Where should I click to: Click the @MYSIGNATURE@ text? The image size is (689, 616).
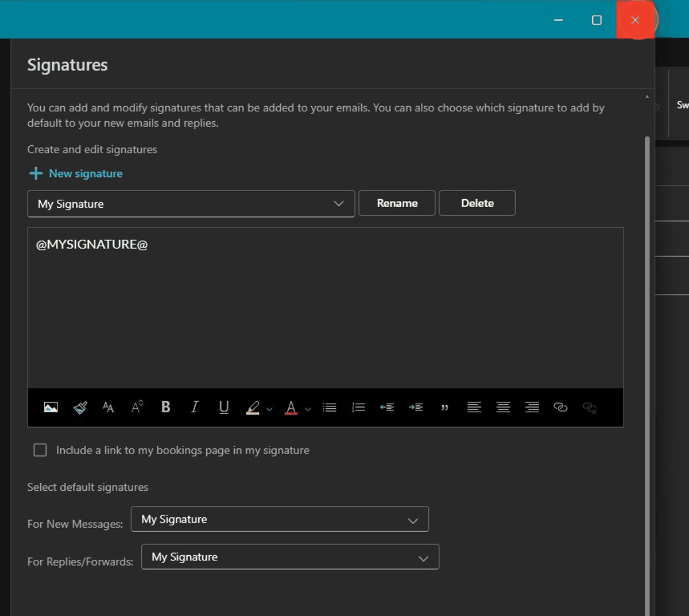point(92,245)
